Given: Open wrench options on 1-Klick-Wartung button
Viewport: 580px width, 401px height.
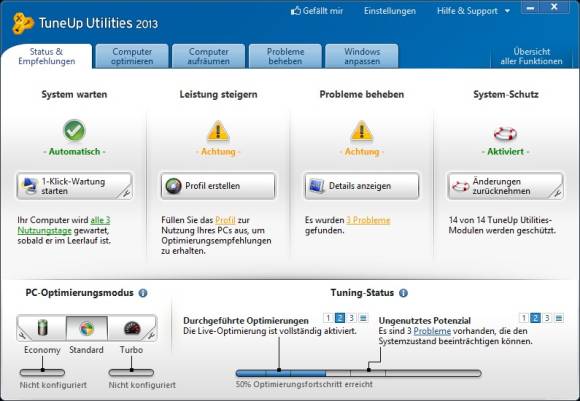Looking at the screenshot, I should (x=126, y=193).
